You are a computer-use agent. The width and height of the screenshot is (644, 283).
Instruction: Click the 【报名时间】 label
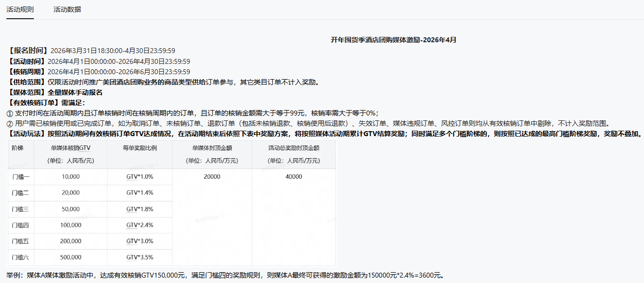pyautogui.click(x=28, y=51)
